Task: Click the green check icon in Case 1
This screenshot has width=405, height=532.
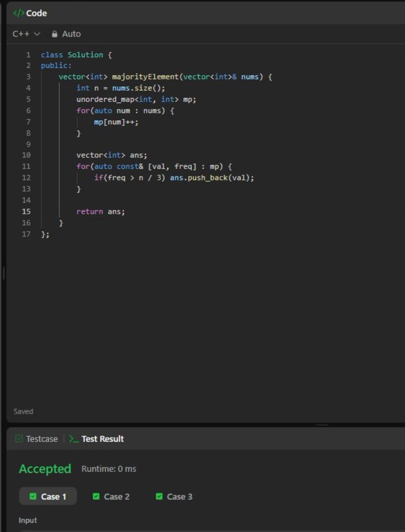Action: [x=33, y=497]
